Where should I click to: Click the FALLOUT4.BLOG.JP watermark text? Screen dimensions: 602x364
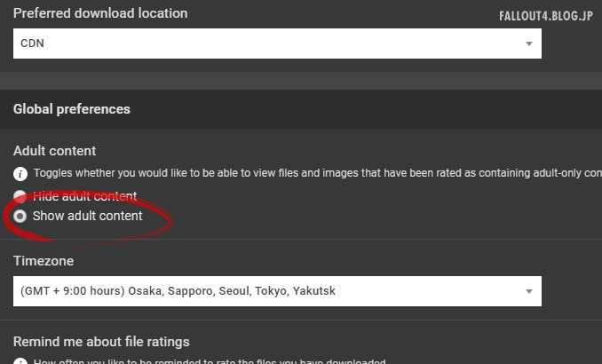coord(546,16)
